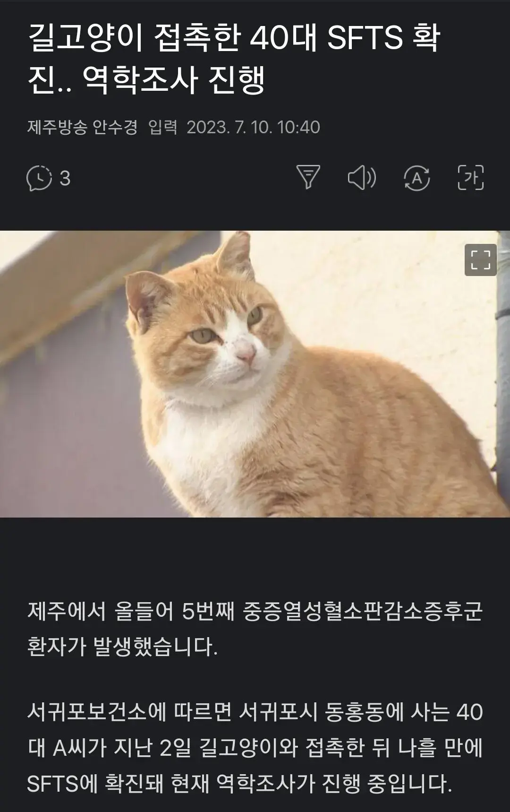Open comments via the speech bubble icon
The image size is (510, 812).
click(x=39, y=178)
